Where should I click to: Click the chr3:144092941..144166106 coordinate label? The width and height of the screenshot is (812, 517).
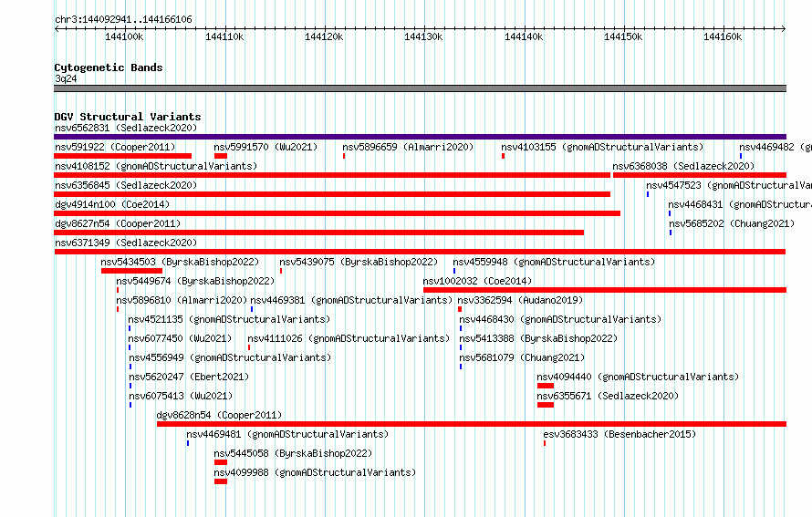tap(123, 19)
